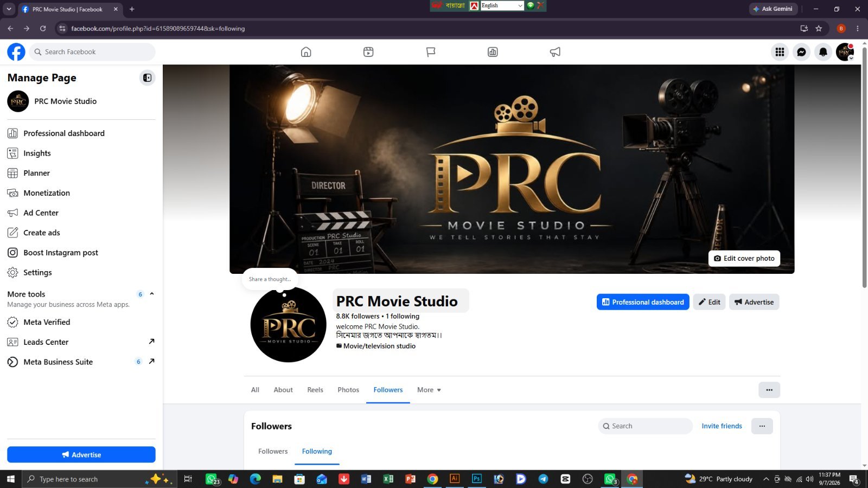Open Illustrator from the taskbar
Image resolution: width=868 pixels, height=488 pixels.
[455, 479]
